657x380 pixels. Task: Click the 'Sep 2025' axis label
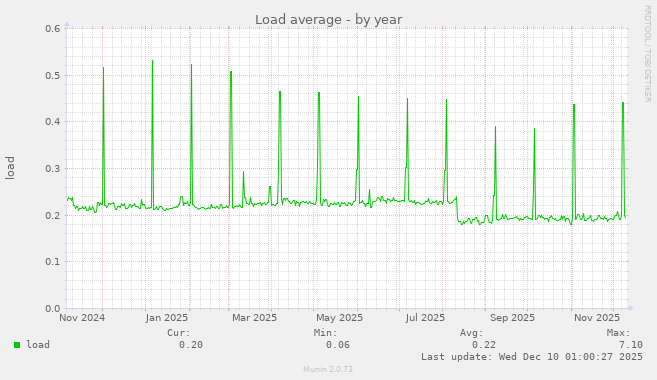(x=512, y=318)
